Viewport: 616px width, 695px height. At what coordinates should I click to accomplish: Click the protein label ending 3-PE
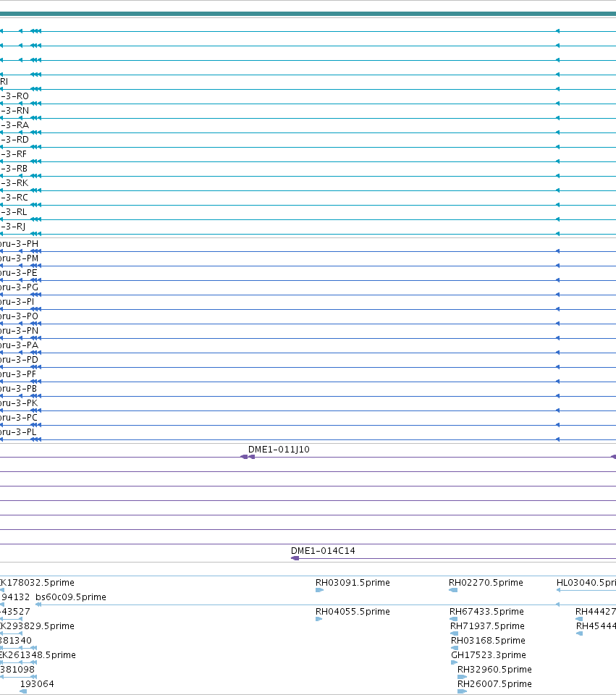click(x=19, y=273)
